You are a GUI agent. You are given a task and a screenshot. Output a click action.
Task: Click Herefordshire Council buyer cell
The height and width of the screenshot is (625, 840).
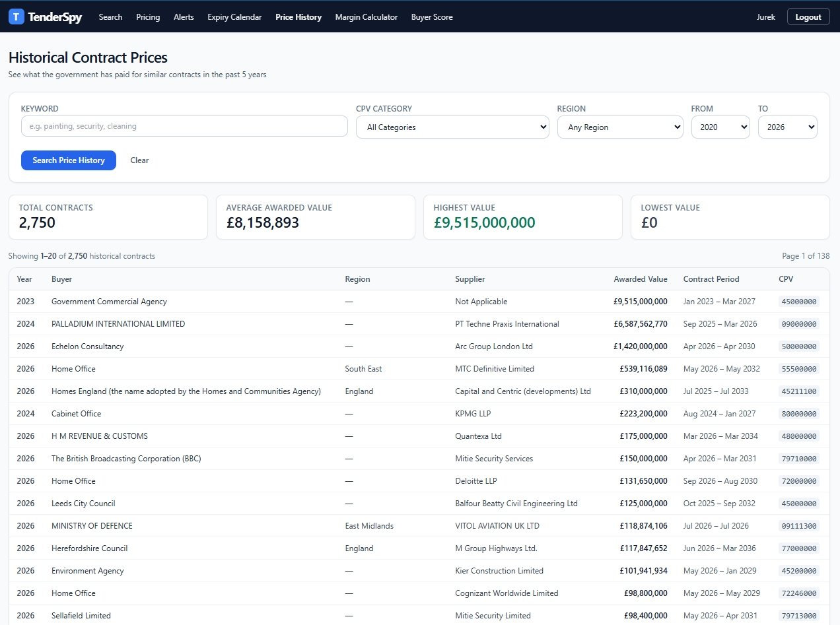click(x=90, y=548)
